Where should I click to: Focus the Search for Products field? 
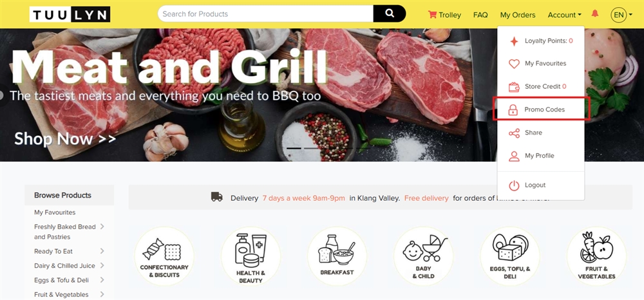(x=265, y=14)
